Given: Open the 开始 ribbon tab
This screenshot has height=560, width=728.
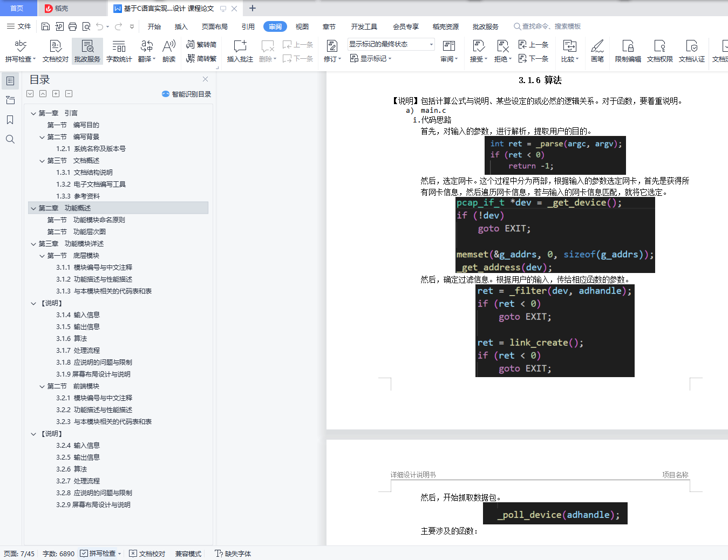Looking at the screenshot, I should (154, 26).
